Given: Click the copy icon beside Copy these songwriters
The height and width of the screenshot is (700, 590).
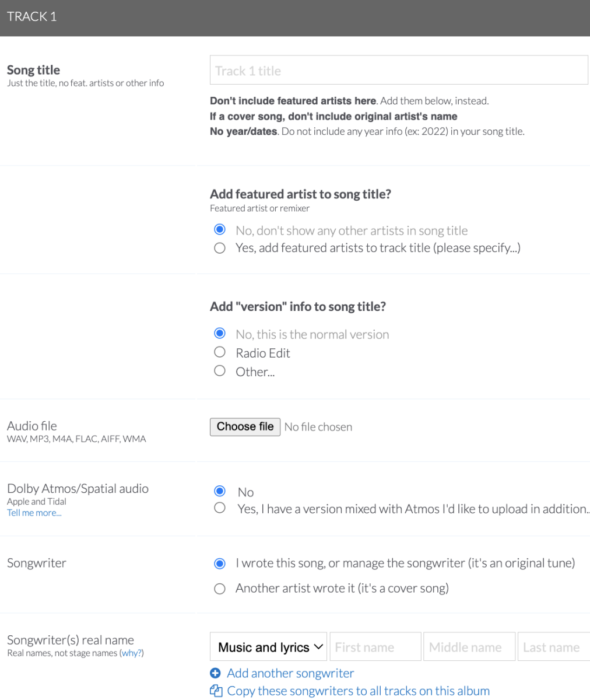Looking at the screenshot, I should 216,691.
